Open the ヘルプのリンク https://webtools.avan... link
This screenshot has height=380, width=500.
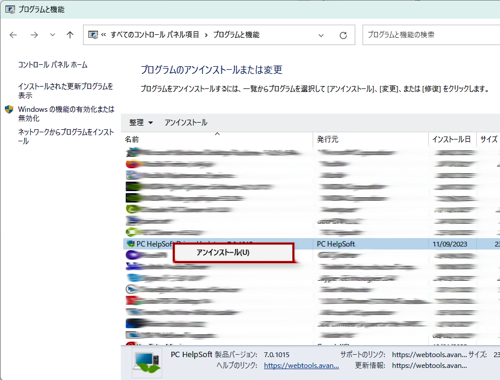coord(301,366)
